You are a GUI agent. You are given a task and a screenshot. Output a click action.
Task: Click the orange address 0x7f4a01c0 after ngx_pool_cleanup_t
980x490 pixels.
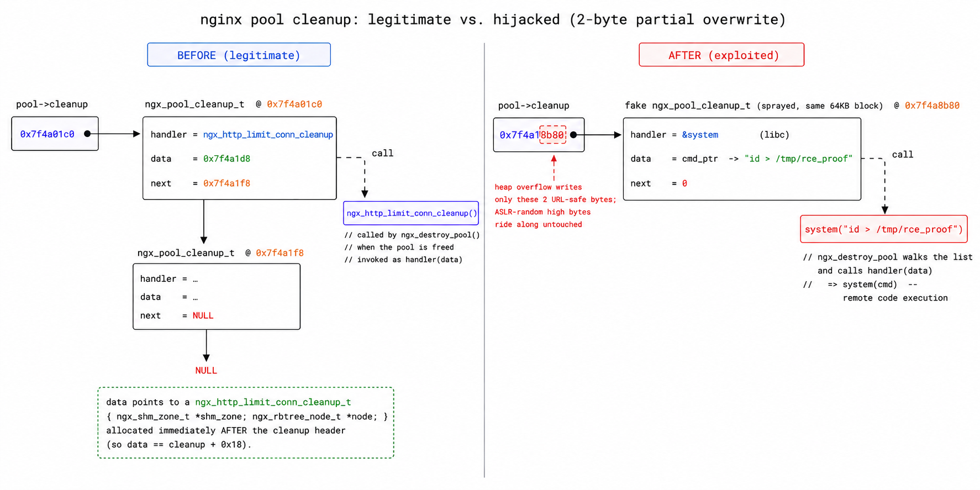(294, 104)
